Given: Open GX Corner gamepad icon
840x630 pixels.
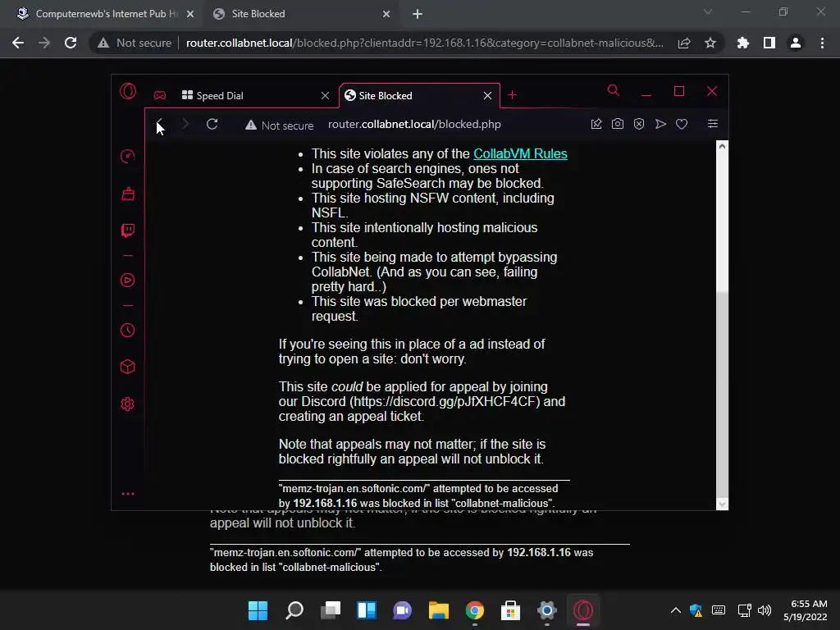Looking at the screenshot, I should point(160,95).
